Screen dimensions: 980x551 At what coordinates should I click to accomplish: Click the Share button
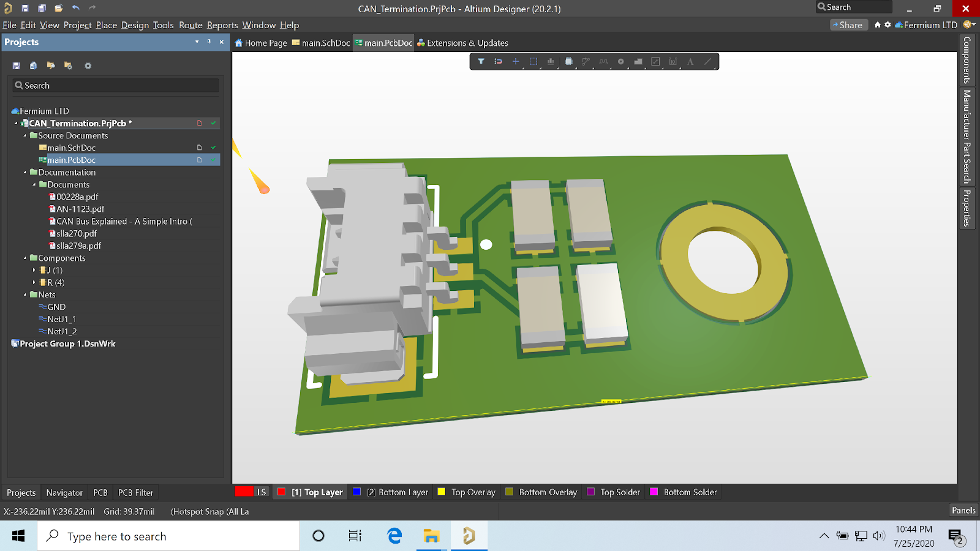pos(849,25)
